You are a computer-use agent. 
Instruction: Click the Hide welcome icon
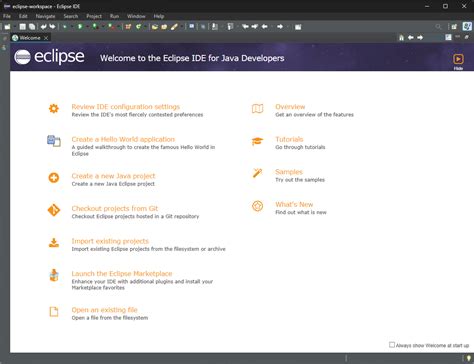pos(458,59)
